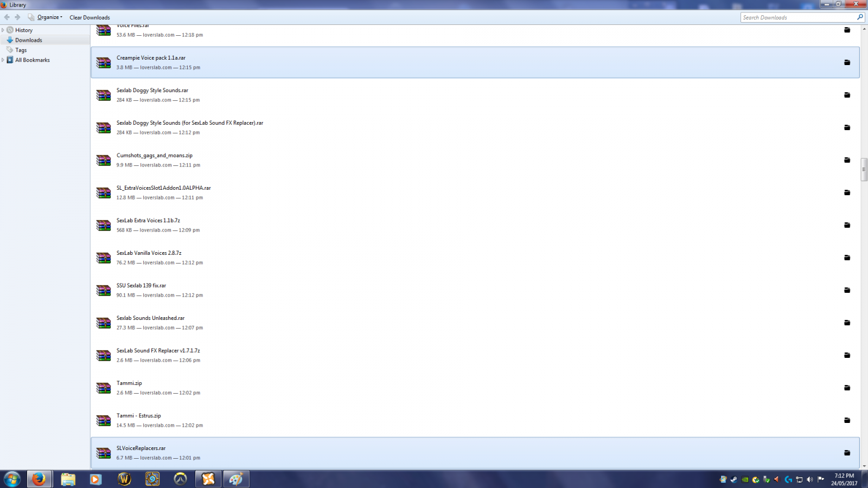Viewport: 868px width, 488px height.
Task: Select the SexLab Extra Voices 1.1b.7z download
Action: click(x=475, y=225)
